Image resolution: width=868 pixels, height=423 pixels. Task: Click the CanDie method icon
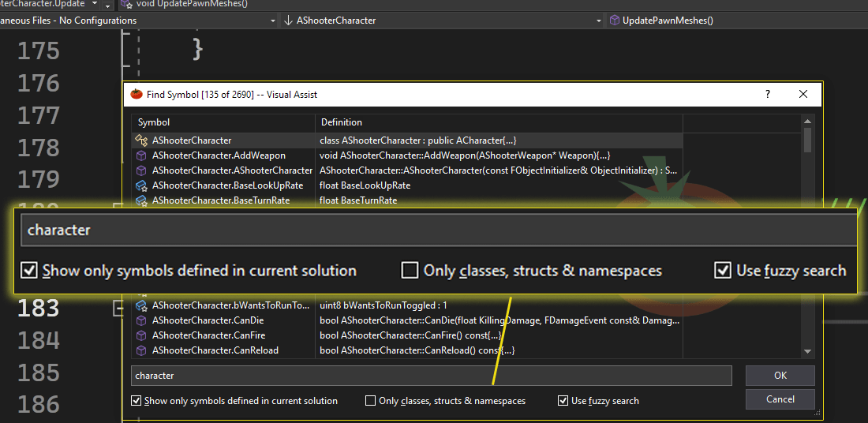(142, 320)
